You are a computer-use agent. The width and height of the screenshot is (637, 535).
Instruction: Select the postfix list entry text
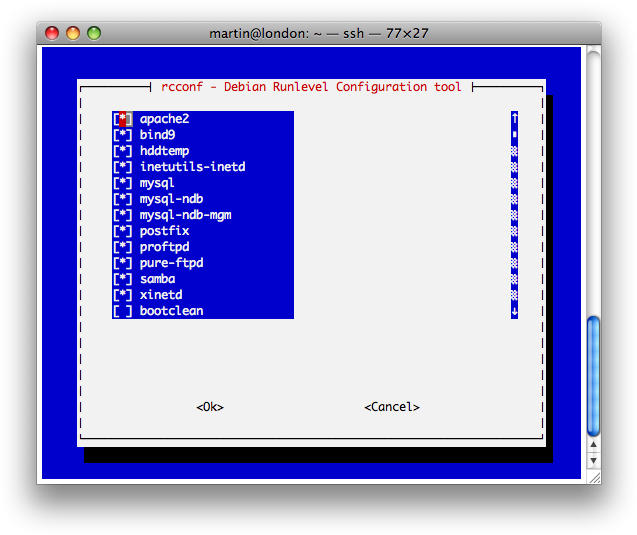click(165, 231)
